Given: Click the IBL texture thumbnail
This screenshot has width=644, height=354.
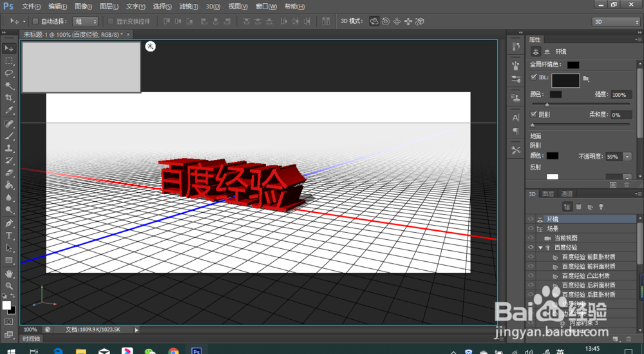Looking at the screenshot, I should tap(565, 81).
